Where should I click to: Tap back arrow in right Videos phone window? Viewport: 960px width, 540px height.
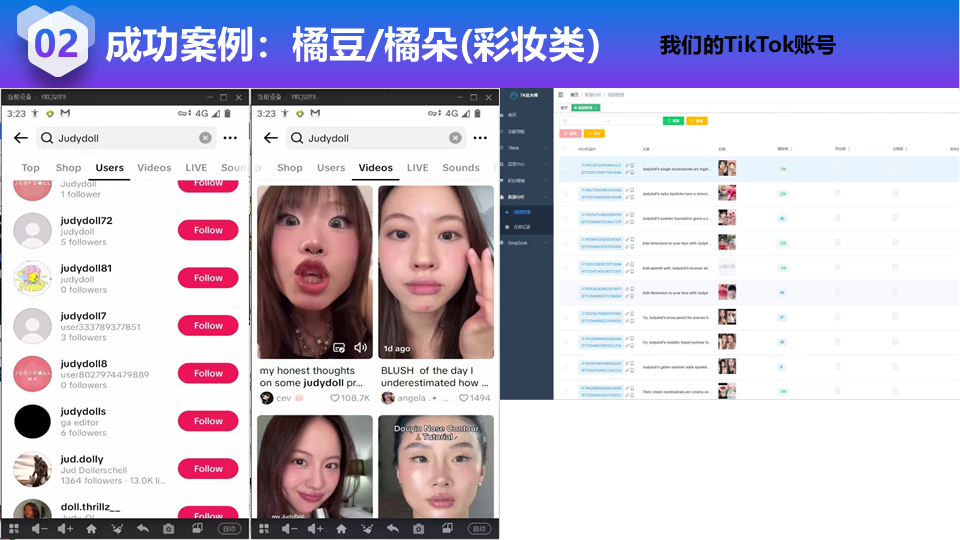[271, 138]
